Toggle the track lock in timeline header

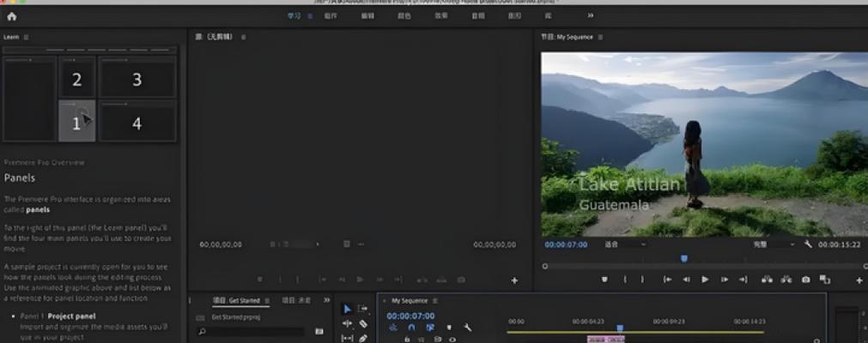pos(407,339)
